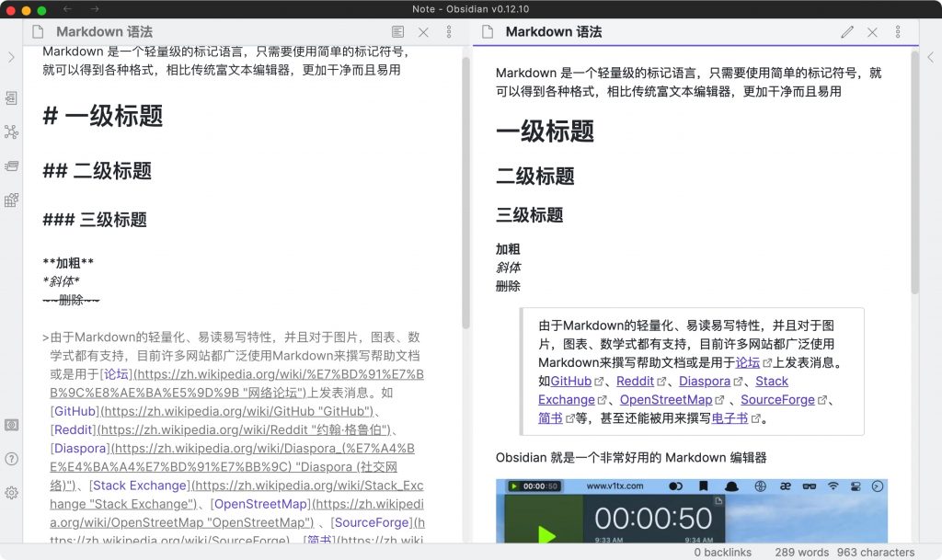Click the file icon in the left pane header

tap(38, 32)
